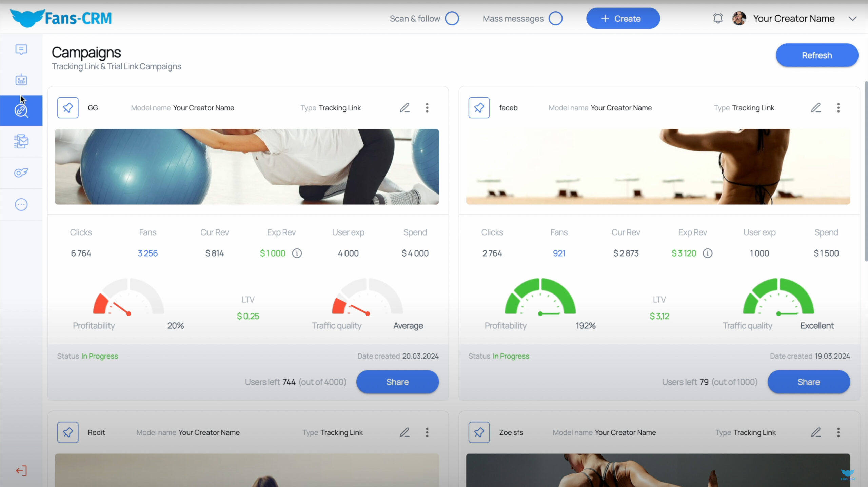Toggle the GG campaign favorite star icon

click(x=67, y=107)
